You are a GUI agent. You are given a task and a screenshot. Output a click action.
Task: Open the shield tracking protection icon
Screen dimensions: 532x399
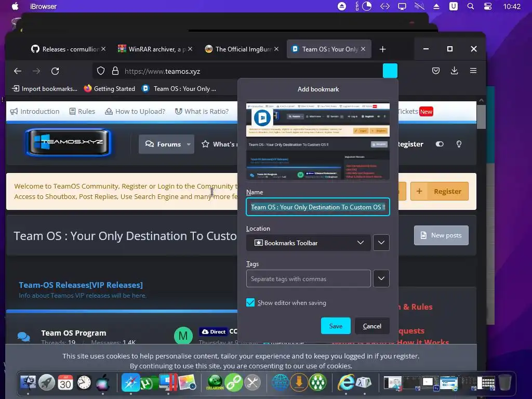click(101, 71)
